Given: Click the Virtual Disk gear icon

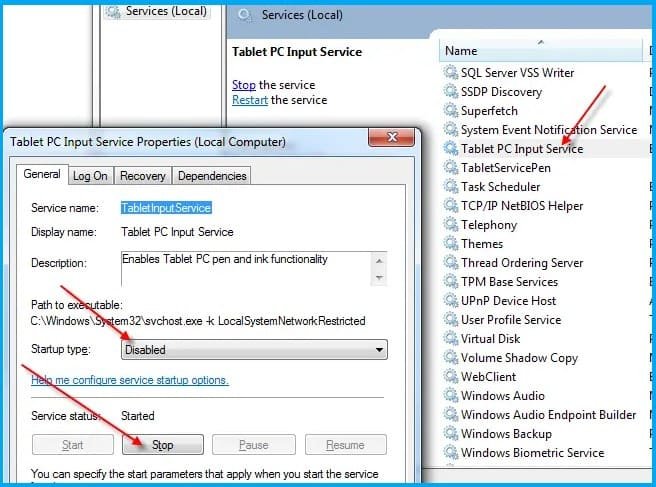Looking at the screenshot, I should point(451,338).
